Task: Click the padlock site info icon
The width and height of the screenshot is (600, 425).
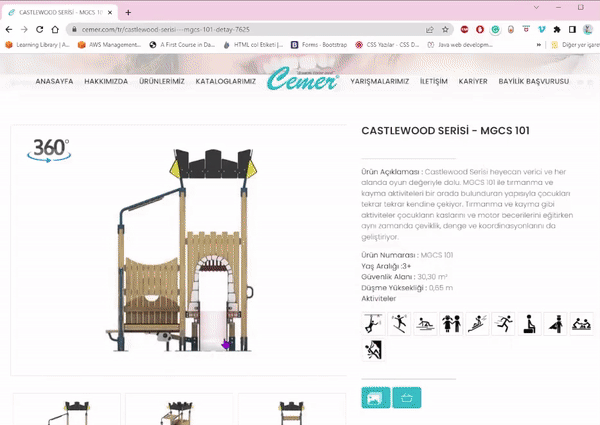Action: click(x=75, y=29)
